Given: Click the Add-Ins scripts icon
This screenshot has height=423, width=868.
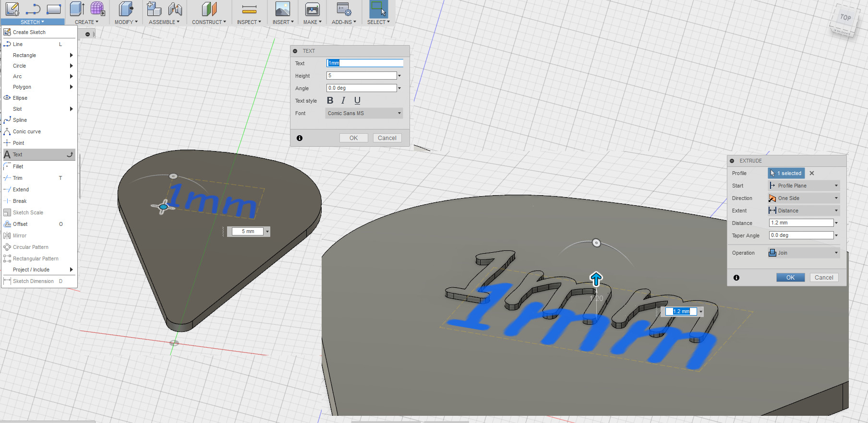Looking at the screenshot, I should pos(344,9).
